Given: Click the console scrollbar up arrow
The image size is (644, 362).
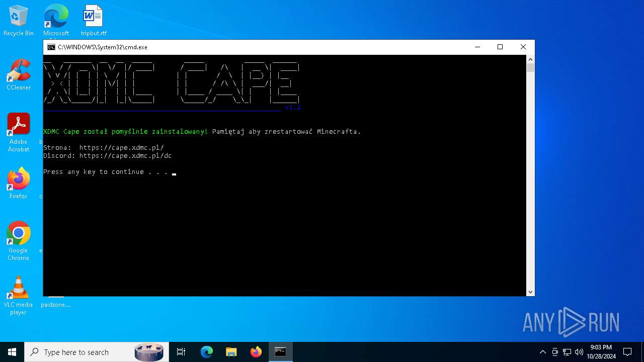Looking at the screenshot, I should (530, 59).
